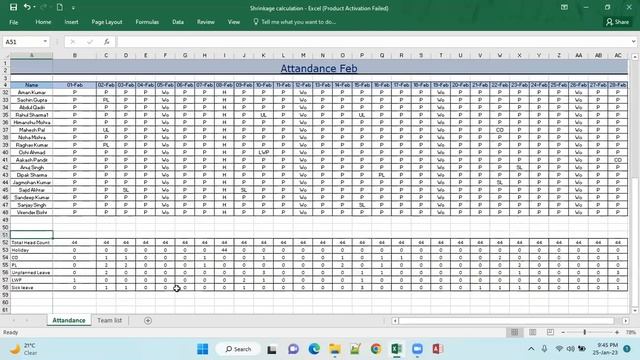The height and width of the screenshot is (360, 640).
Task: Expand the formula bar chevron
Action: 633,42
